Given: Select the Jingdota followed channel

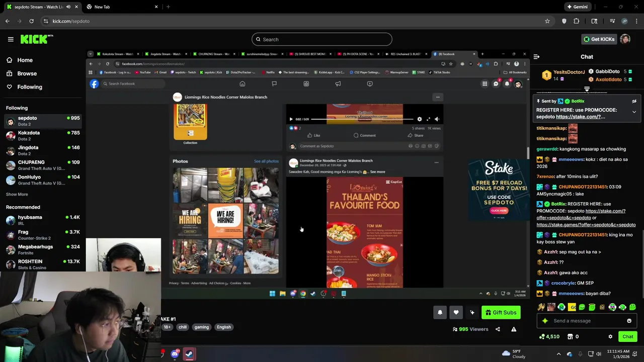Looking at the screenshot, I should tap(43, 150).
